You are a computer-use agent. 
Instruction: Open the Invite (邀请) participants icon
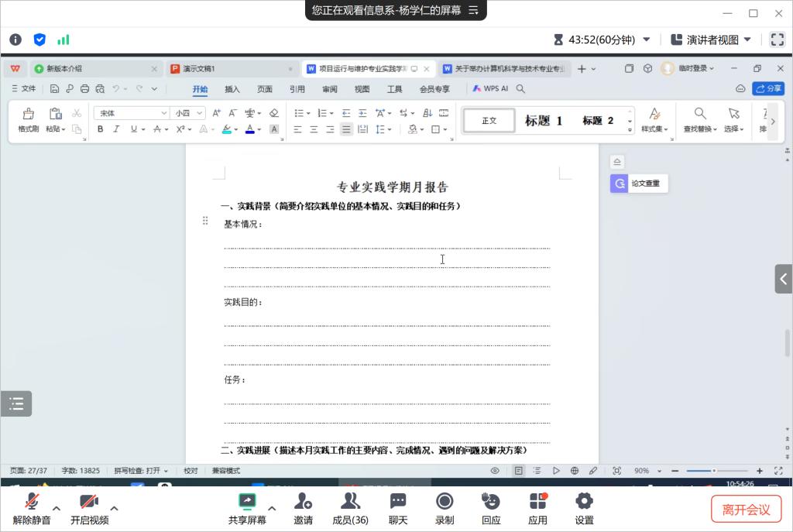[303, 502]
